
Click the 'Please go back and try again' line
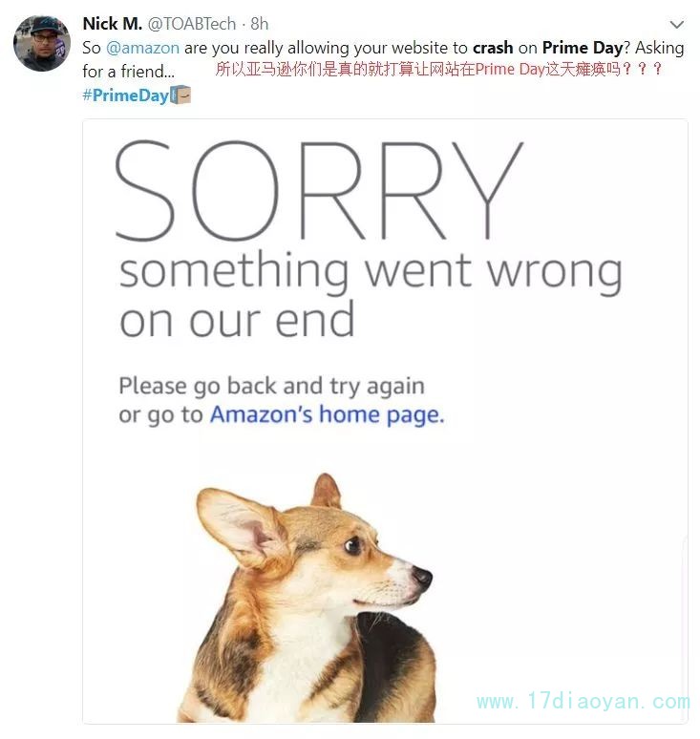pyautogui.click(x=271, y=386)
